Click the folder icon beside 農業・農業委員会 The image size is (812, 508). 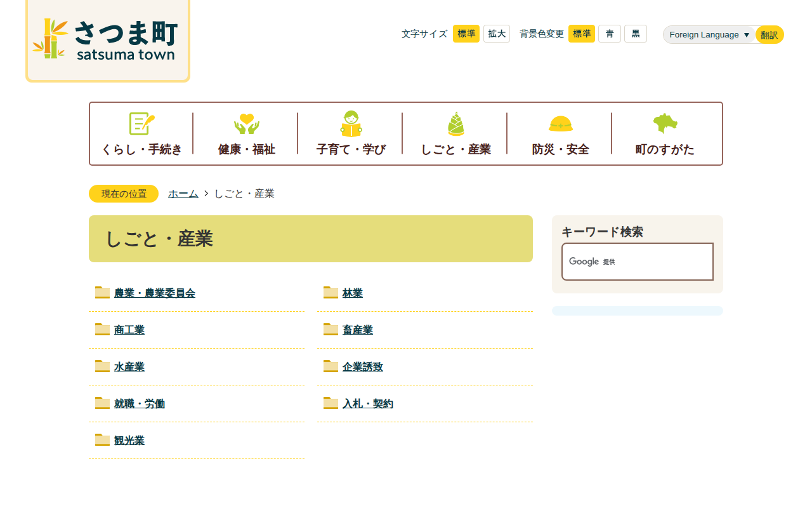point(103,292)
